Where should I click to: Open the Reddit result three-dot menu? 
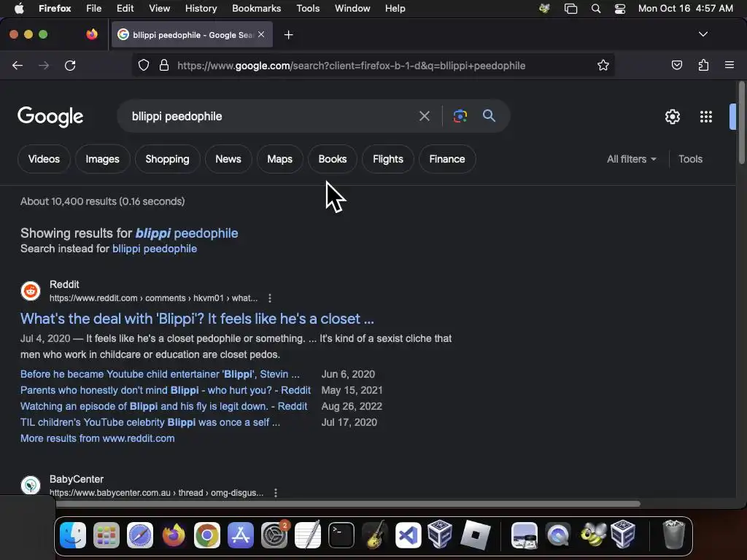[x=270, y=298]
